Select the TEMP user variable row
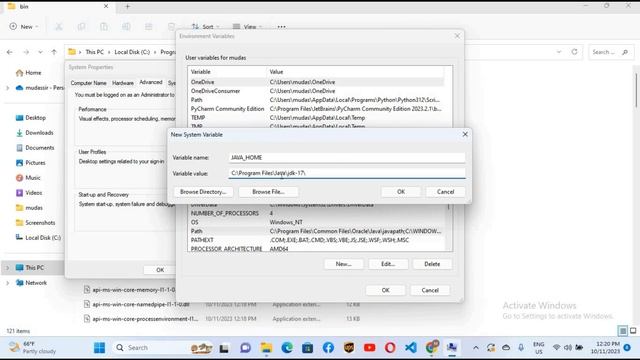 point(317,118)
